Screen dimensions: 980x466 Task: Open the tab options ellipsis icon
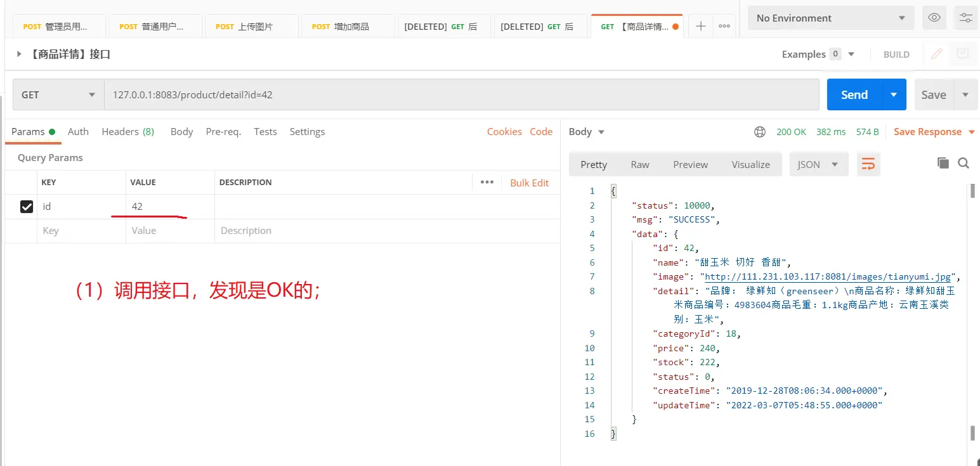724,26
